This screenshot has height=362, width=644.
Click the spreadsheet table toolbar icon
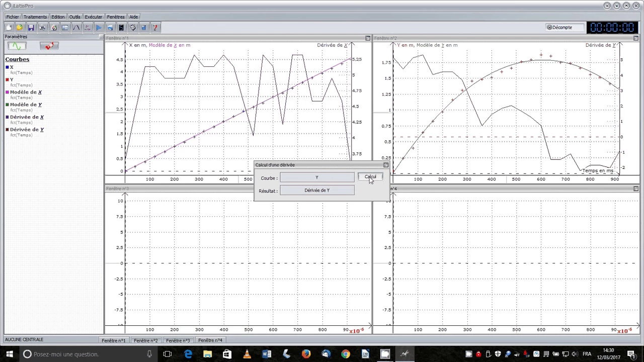(65, 28)
